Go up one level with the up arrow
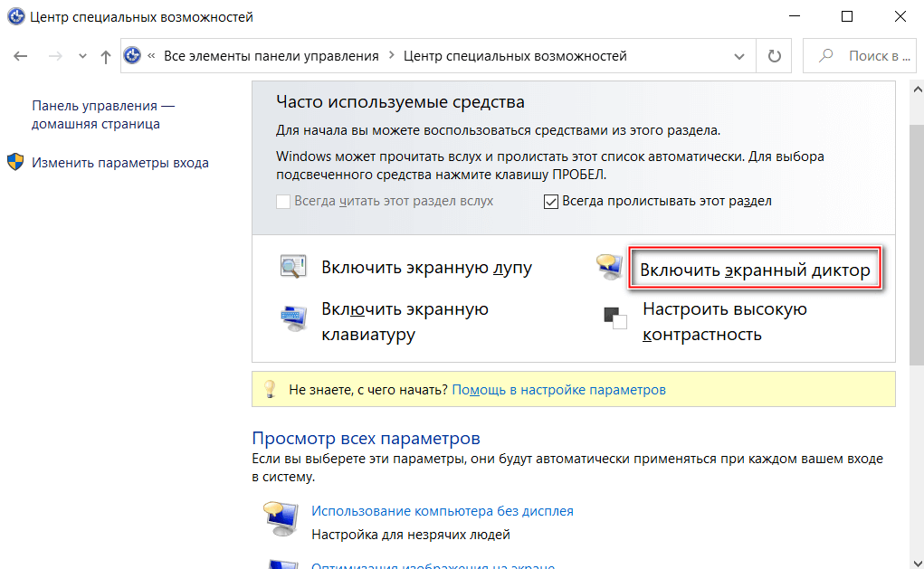The width and height of the screenshot is (924, 569). click(106, 56)
